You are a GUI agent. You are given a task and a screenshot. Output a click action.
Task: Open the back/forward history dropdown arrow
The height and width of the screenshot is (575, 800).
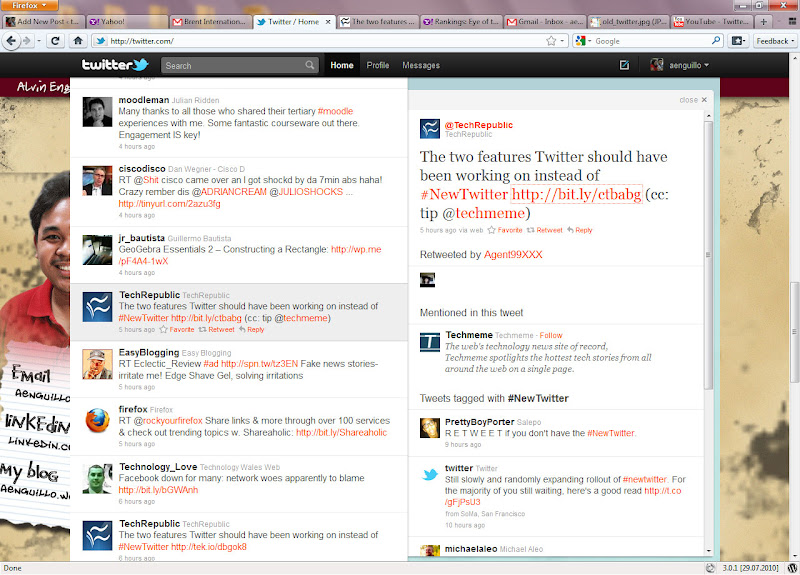39,41
